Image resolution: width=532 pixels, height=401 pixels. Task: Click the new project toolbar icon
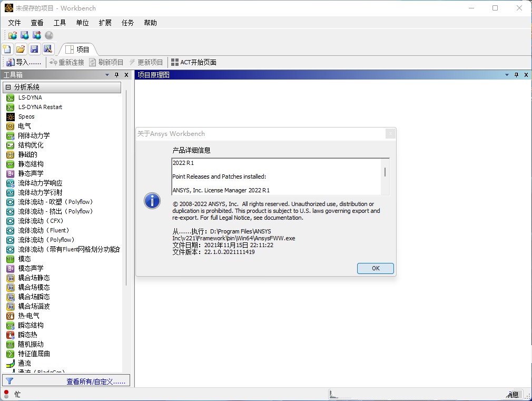7,49
